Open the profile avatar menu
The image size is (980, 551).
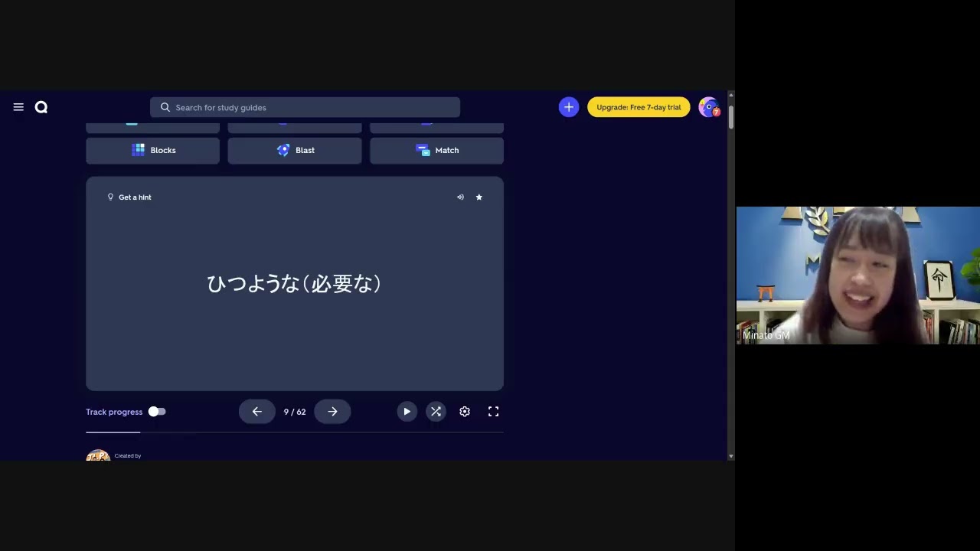[x=709, y=107]
